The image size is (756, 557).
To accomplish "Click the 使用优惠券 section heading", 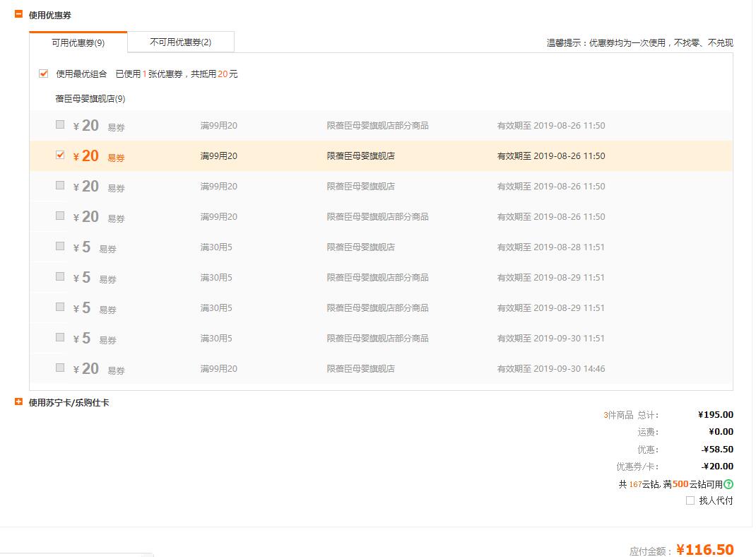I will (x=49, y=16).
